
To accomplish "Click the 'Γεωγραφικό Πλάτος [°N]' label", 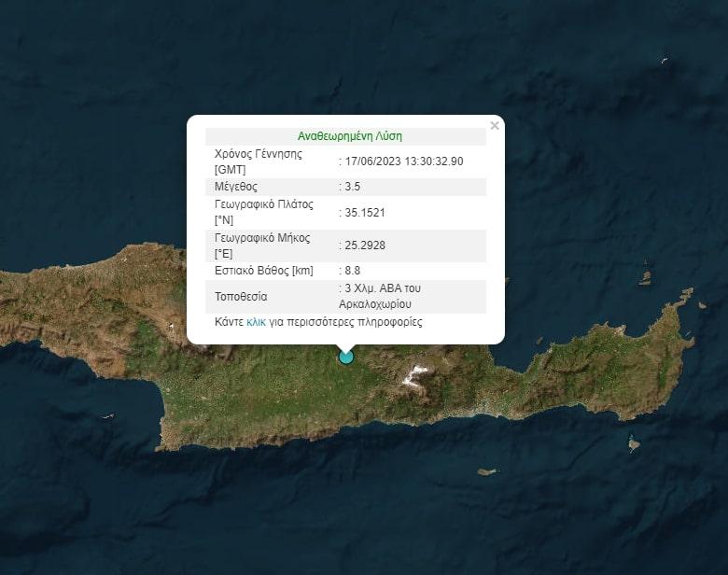I will 263,212.
